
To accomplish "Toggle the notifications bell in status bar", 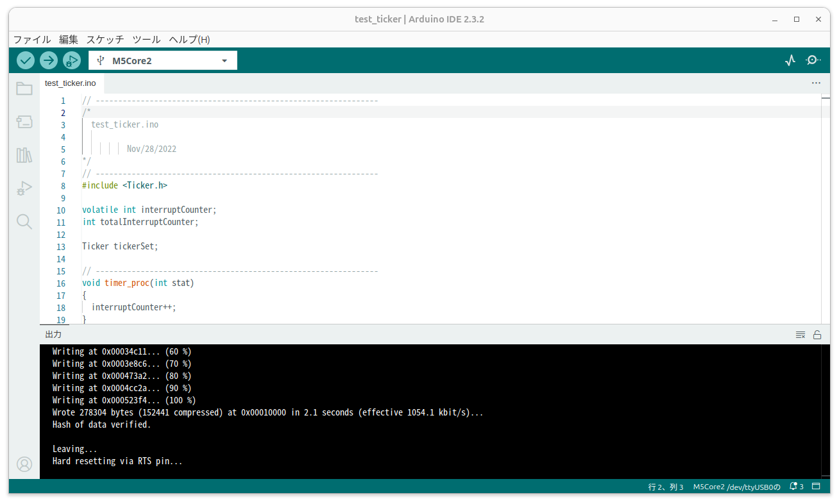I will pos(793,487).
